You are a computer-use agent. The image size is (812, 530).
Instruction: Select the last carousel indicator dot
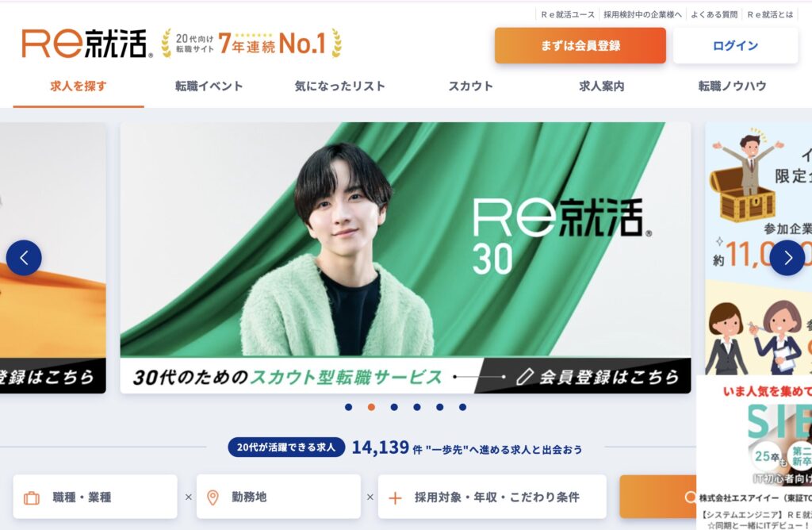pos(462,407)
